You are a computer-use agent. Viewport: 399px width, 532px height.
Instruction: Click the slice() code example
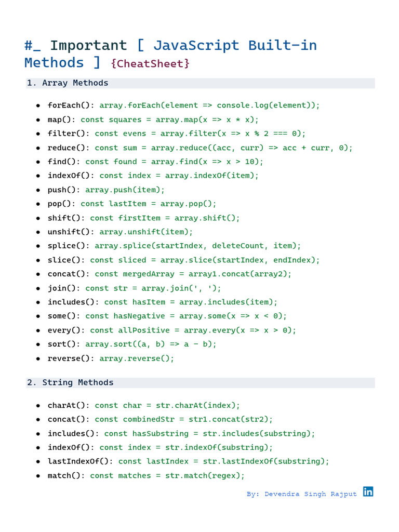pyautogui.click(x=205, y=260)
